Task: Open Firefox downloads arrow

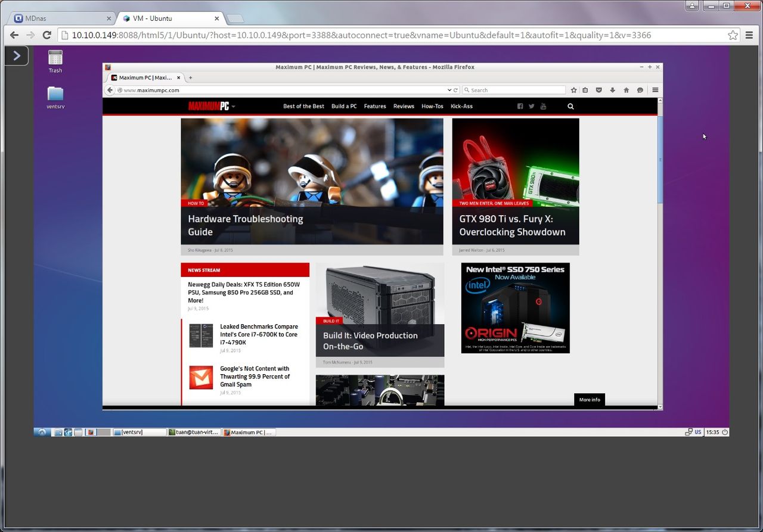Action: [612, 90]
